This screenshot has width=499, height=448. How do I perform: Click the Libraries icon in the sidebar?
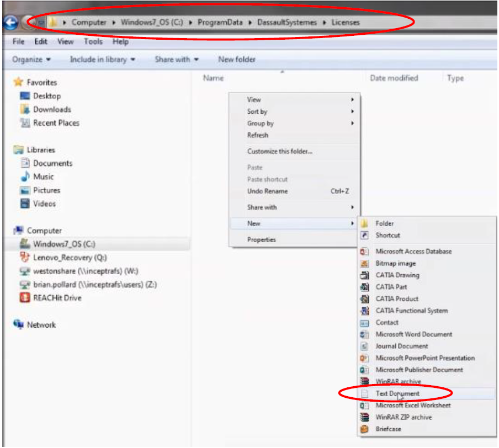[x=18, y=150]
